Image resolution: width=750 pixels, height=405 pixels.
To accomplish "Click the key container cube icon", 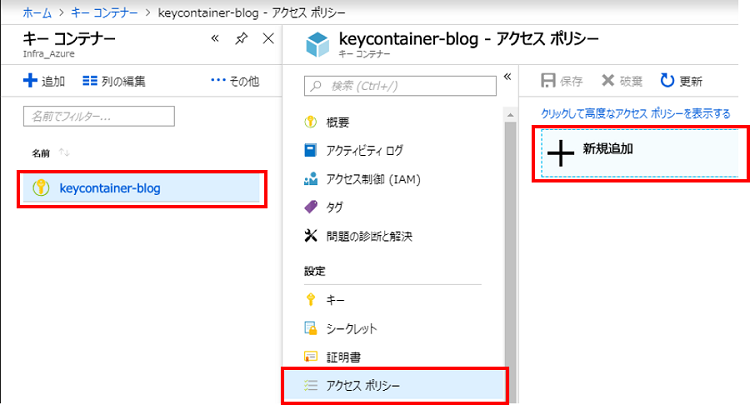I will 318,44.
